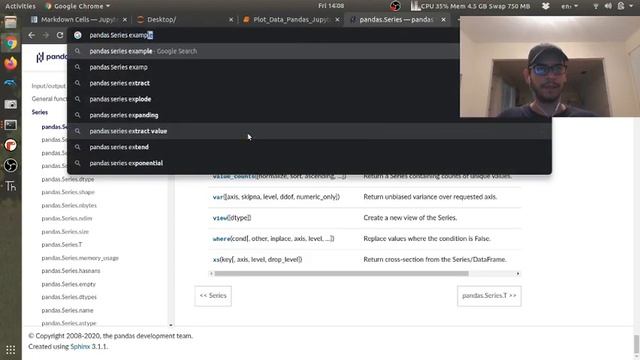Select suggestion 'pandas series explode'
Image resolution: width=640 pixels, height=360 pixels.
click(x=309, y=99)
